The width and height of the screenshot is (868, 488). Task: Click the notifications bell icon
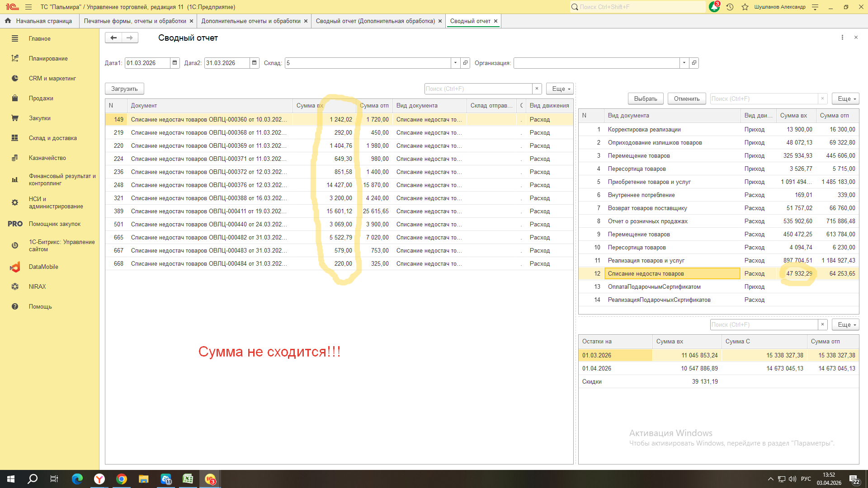714,7
